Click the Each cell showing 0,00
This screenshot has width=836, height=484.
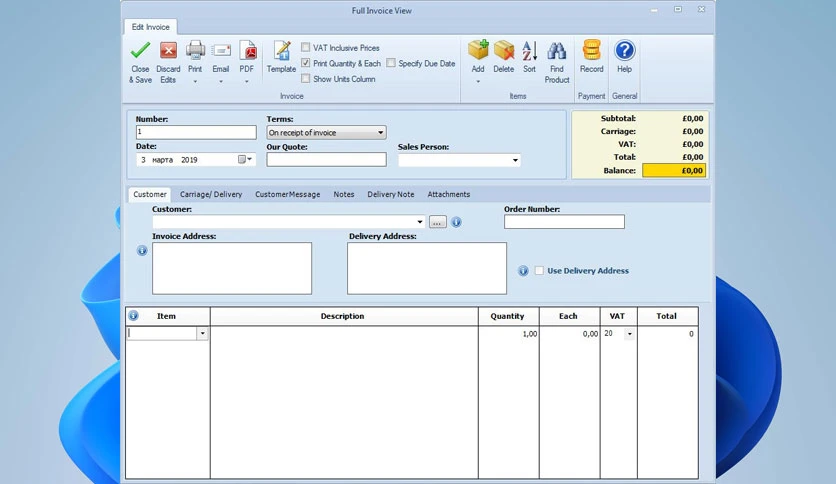point(569,334)
